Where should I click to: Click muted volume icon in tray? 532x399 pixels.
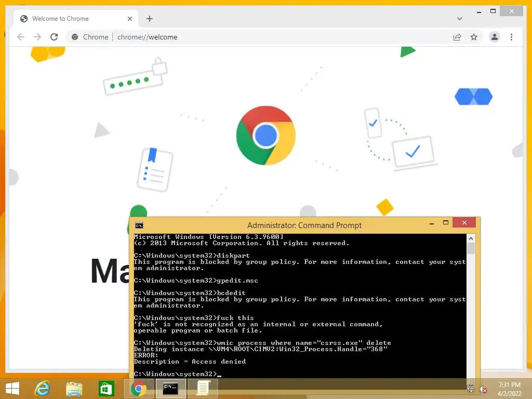(x=483, y=389)
